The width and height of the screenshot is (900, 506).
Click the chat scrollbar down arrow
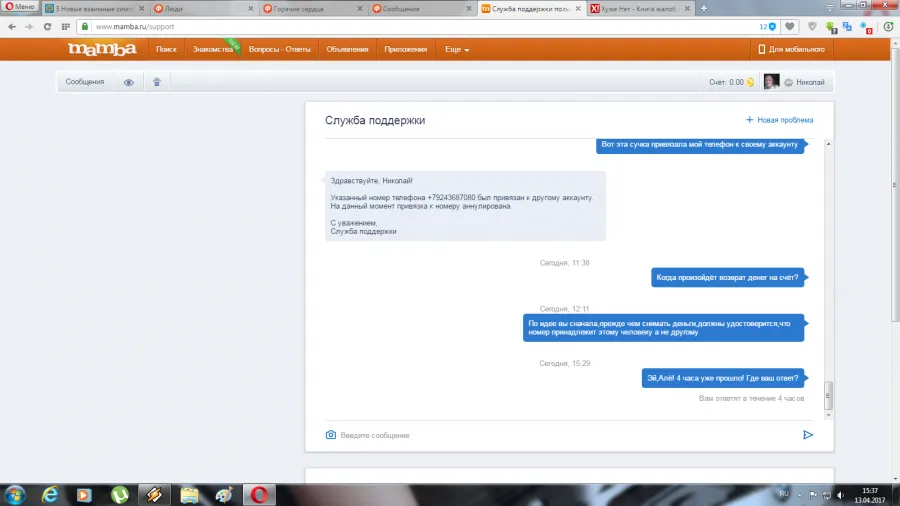pyautogui.click(x=828, y=415)
